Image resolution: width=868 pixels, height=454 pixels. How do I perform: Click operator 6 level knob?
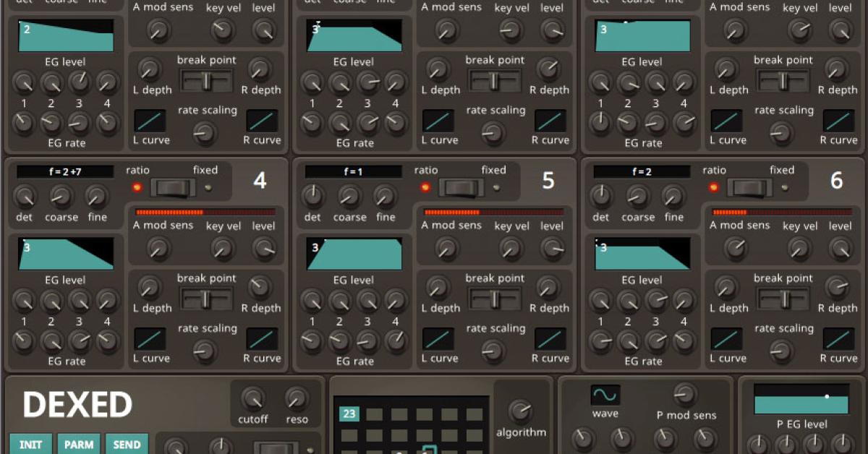pyautogui.click(x=841, y=248)
